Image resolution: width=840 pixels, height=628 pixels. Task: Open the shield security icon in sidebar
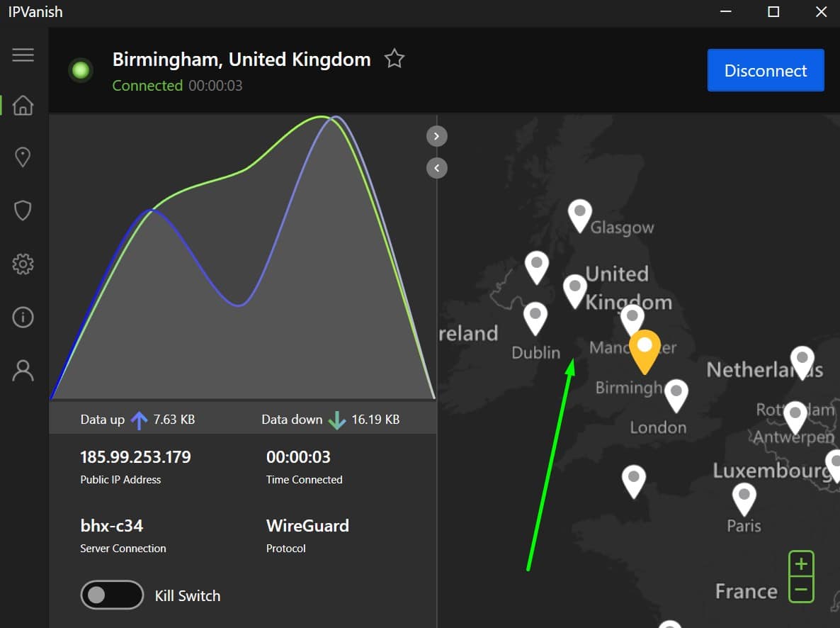[23, 211]
